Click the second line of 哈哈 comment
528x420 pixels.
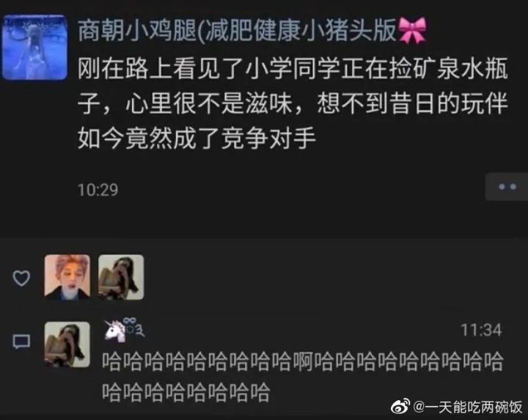186,392
